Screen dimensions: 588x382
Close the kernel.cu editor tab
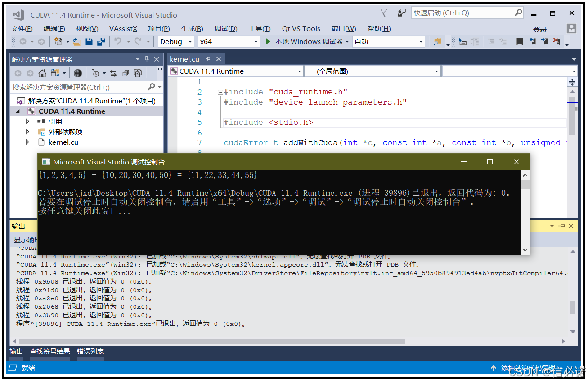tap(219, 59)
